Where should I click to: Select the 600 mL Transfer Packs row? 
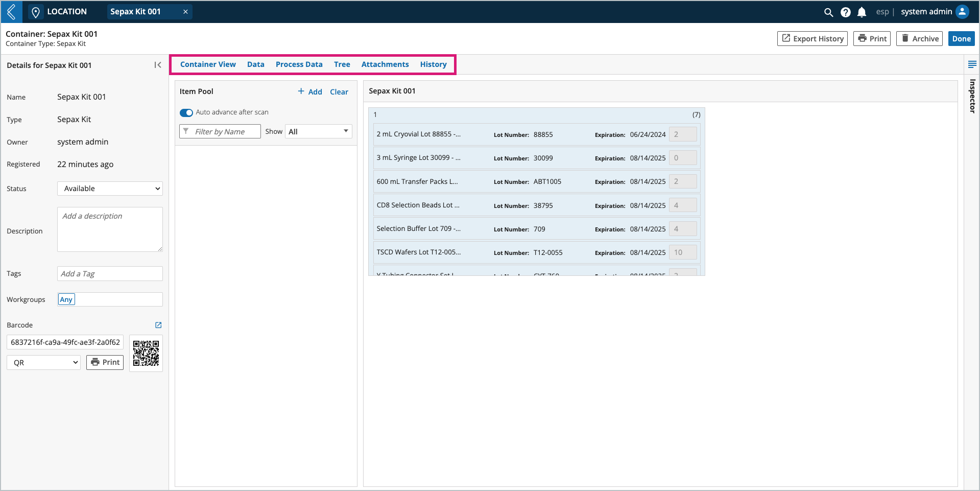point(537,181)
